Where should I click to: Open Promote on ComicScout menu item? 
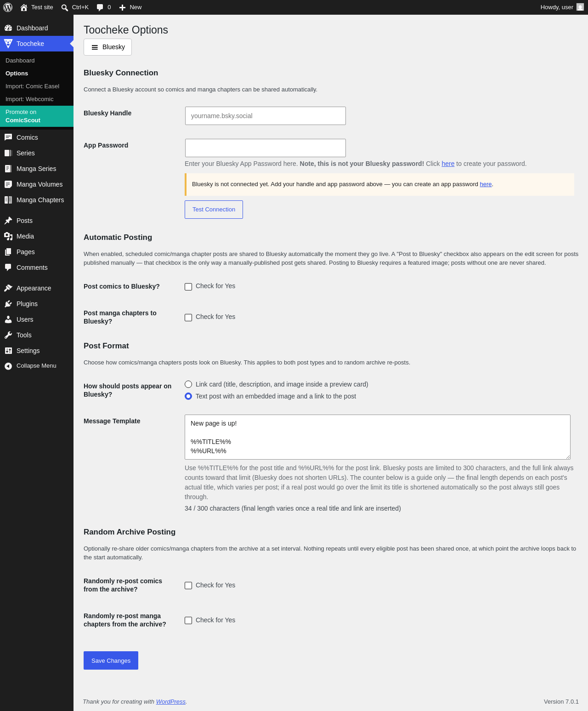37,116
